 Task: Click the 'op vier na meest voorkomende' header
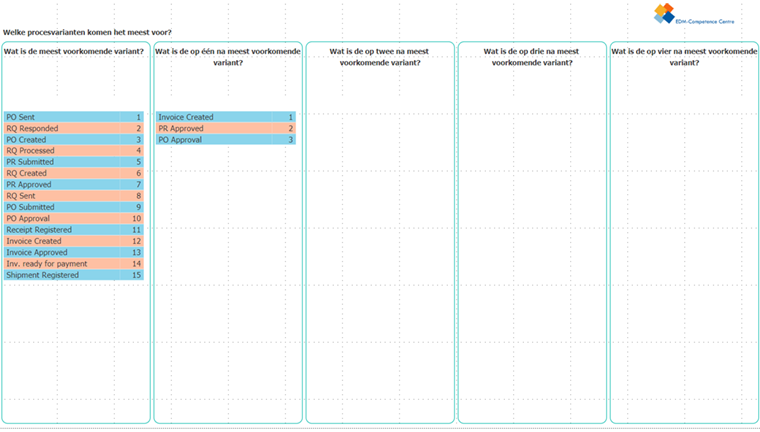click(x=683, y=56)
